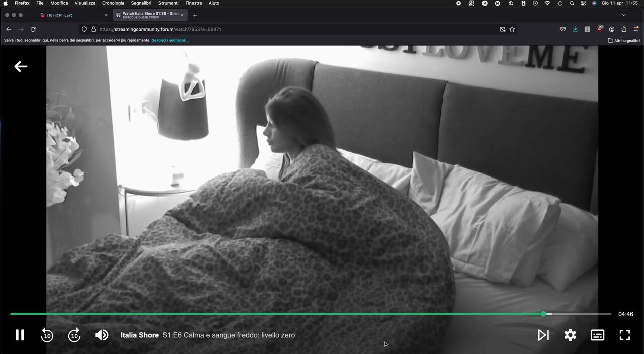Open the Finestra menu
Screen dimensions: 644x354
tap(194, 3)
